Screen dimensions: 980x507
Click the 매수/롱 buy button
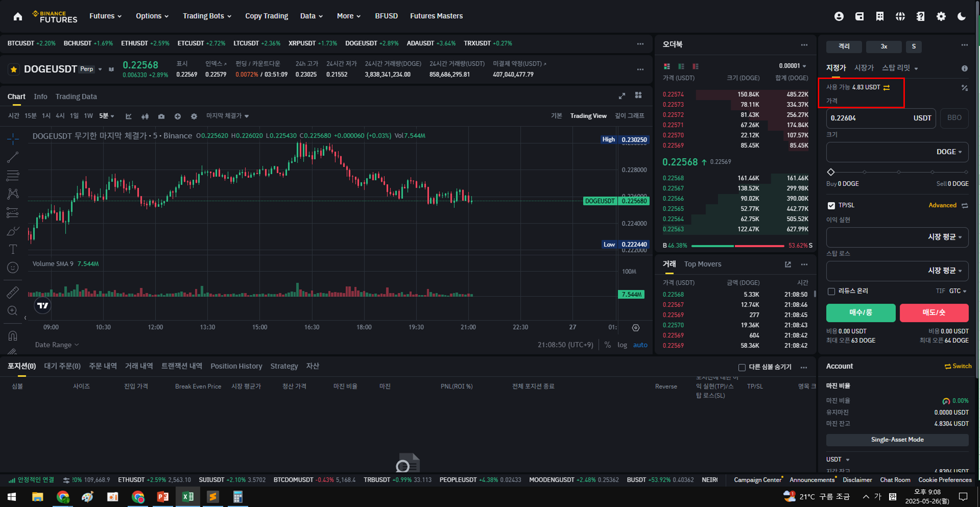coord(860,313)
